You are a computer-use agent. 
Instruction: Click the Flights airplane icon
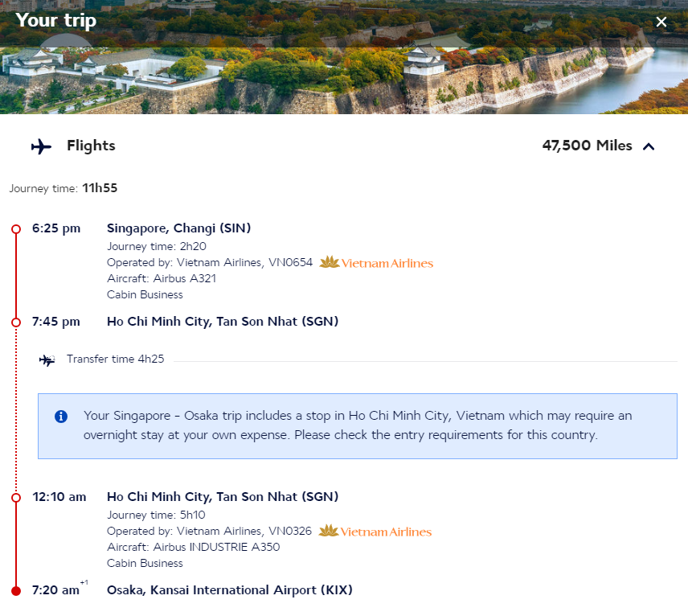coord(41,146)
